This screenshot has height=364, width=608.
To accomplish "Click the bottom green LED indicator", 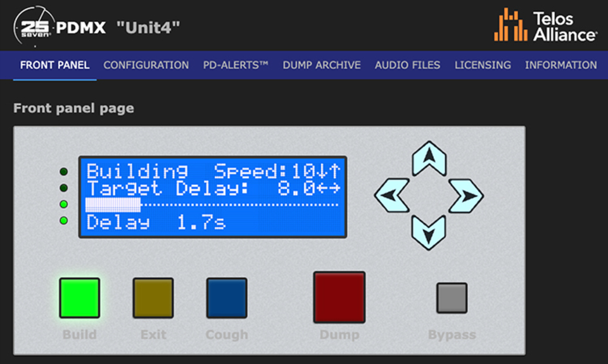I will [63, 220].
